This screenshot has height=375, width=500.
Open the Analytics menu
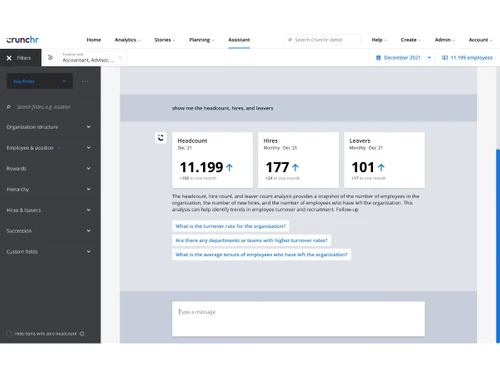[x=127, y=40]
